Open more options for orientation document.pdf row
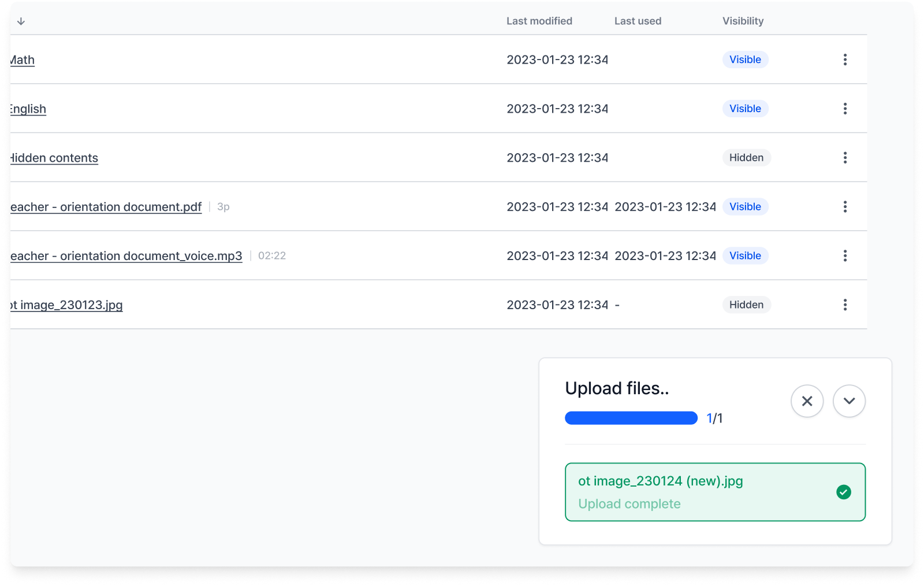924x586 pixels. pyautogui.click(x=845, y=207)
